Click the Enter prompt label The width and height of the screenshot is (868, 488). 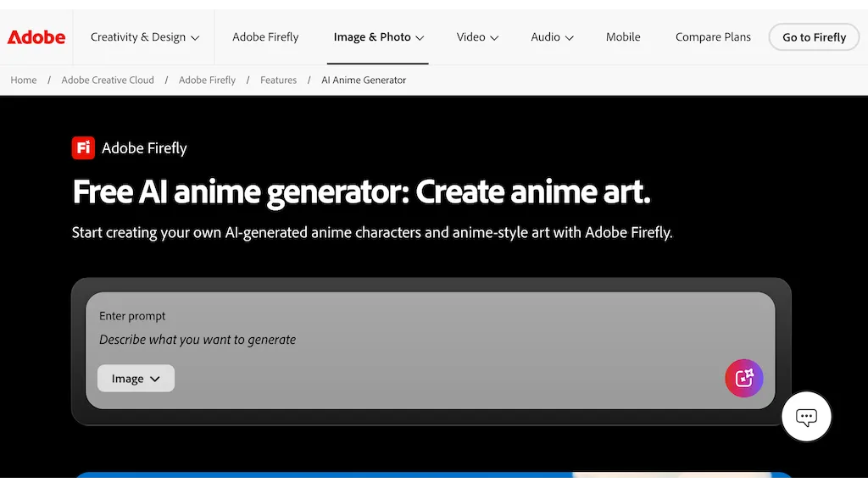coord(132,316)
